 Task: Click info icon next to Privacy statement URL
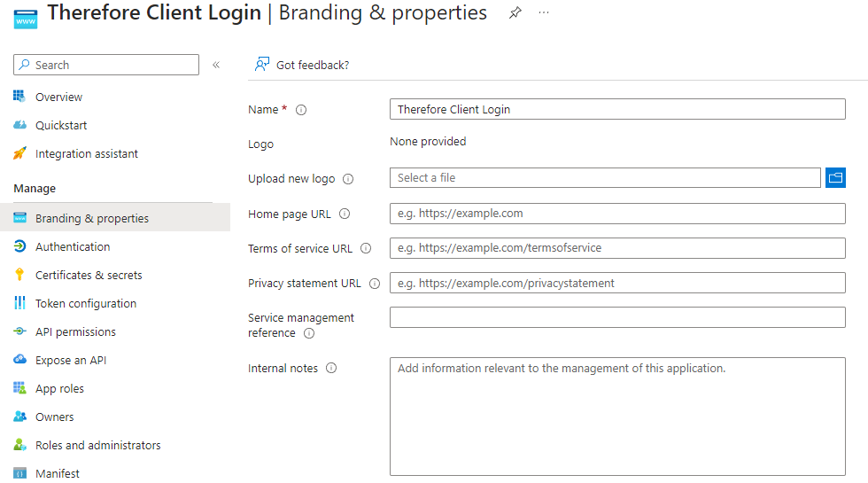pyautogui.click(x=375, y=284)
